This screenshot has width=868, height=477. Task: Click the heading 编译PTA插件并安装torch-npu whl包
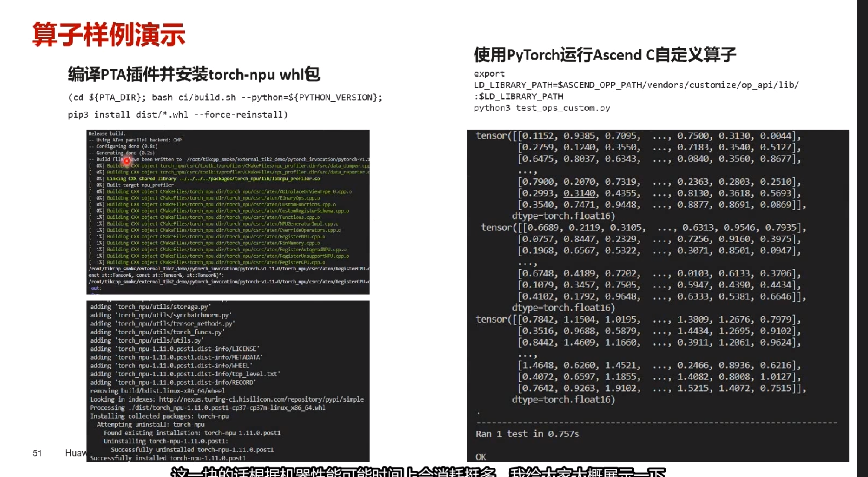point(194,74)
